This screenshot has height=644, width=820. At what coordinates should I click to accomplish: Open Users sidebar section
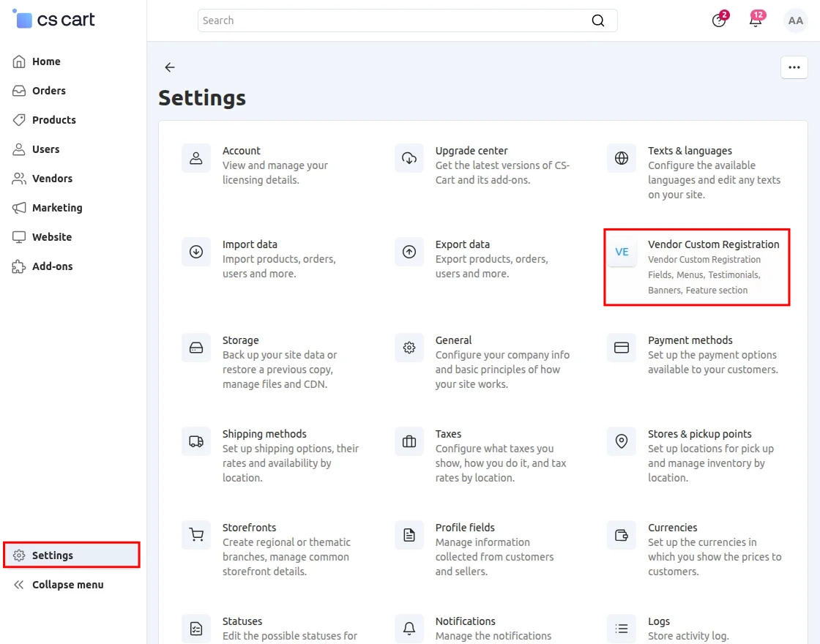point(45,149)
